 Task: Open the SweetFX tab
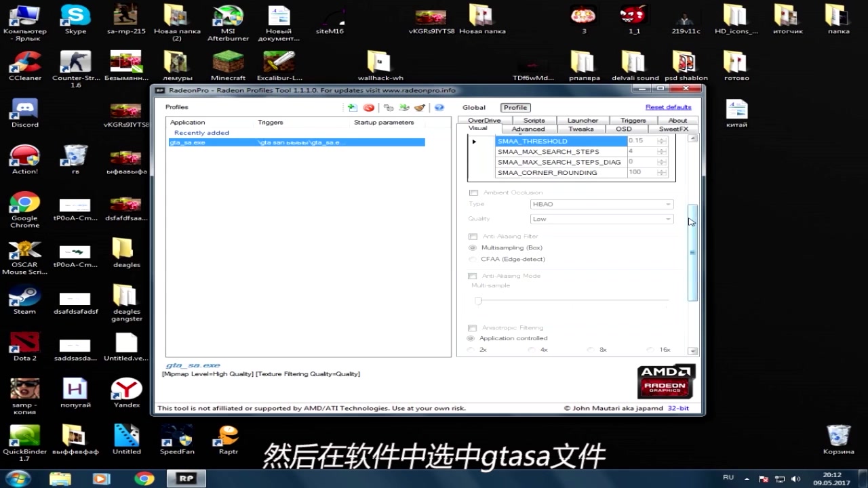pos(673,129)
